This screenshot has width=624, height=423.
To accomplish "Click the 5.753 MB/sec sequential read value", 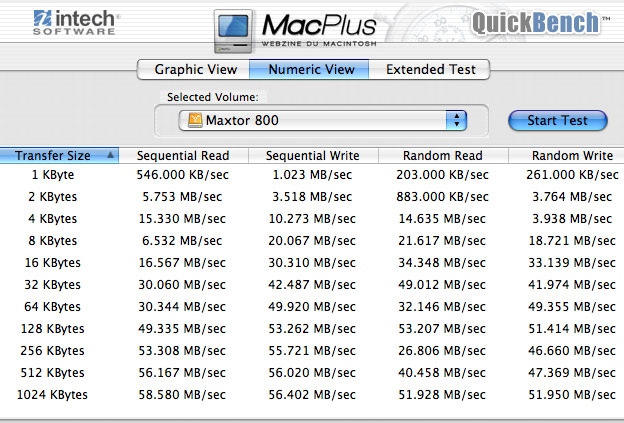I will 182,197.
